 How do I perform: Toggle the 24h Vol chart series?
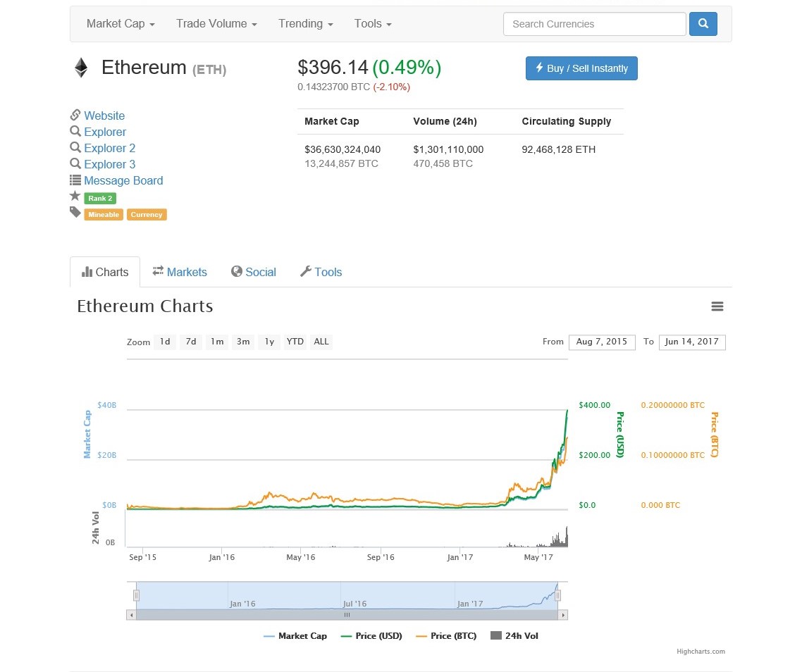pos(514,635)
